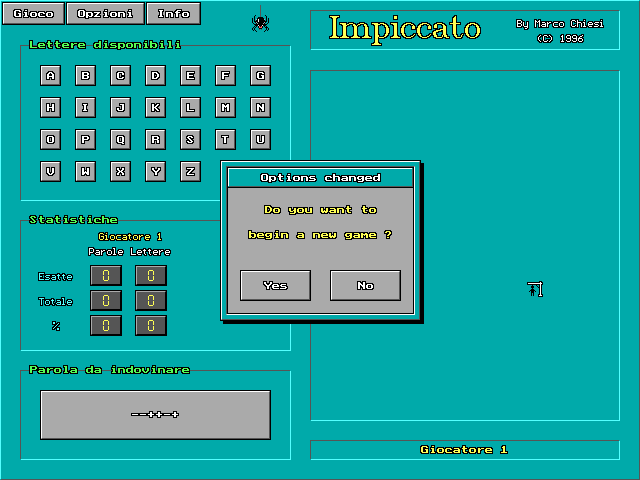
Task: Select letter R tile
Action: tap(156, 140)
